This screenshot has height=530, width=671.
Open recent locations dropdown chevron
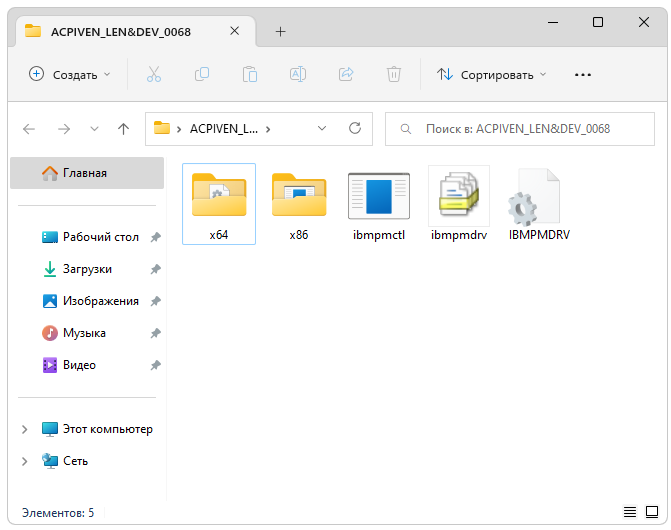click(95, 129)
